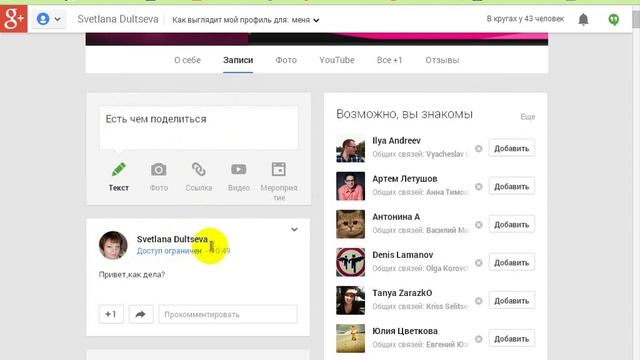Dismiss the Tanya ZarazkO suggestion
This screenshot has width=640, height=360.
[x=478, y=301]
